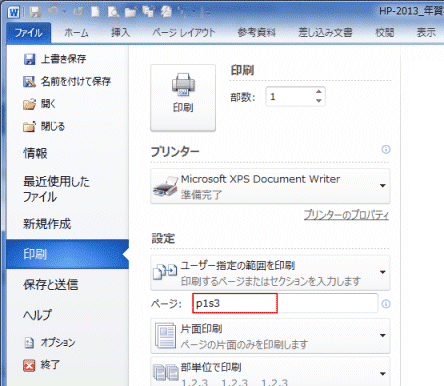The width and height of the screenshot is (444, 386).
Task: Increase copies with the up spinner arrow
Action: tap(319, 92)
